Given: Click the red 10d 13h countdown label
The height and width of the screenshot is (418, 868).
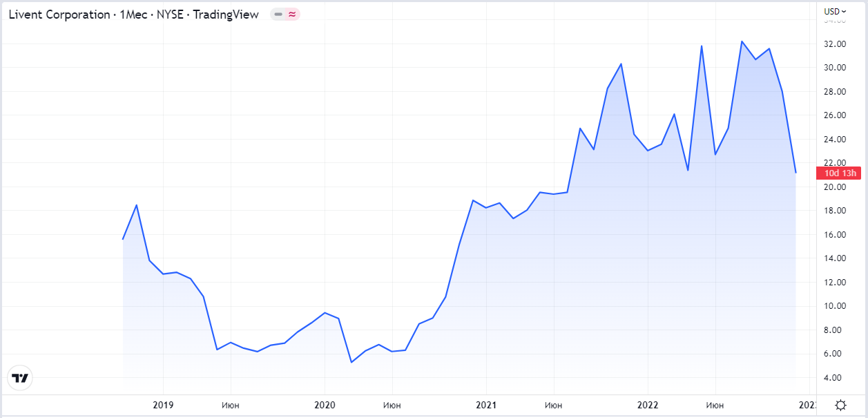Looking at the screenshot, I should pyautogui.click(x=838, y=173).
